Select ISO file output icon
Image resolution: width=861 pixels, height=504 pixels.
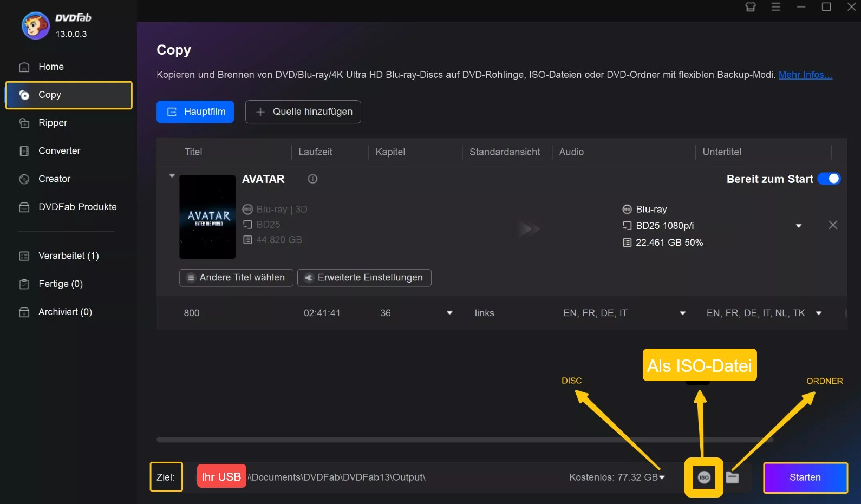[704, 477]
